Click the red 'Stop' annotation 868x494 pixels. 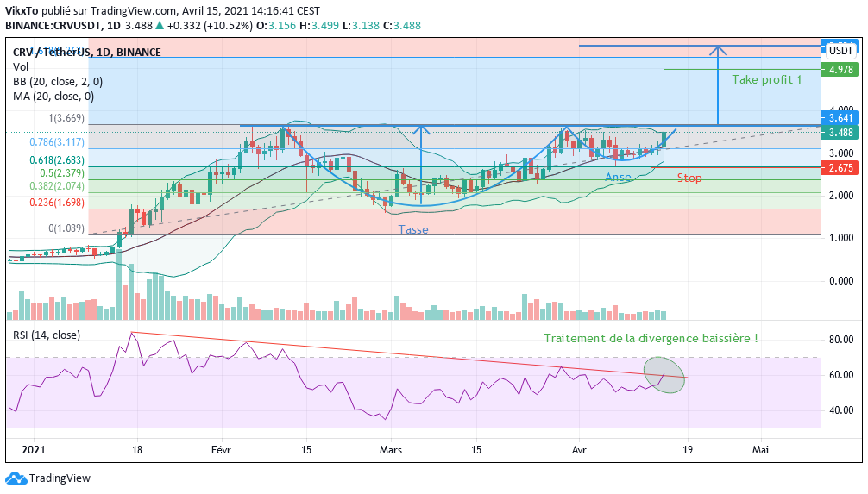689,178
